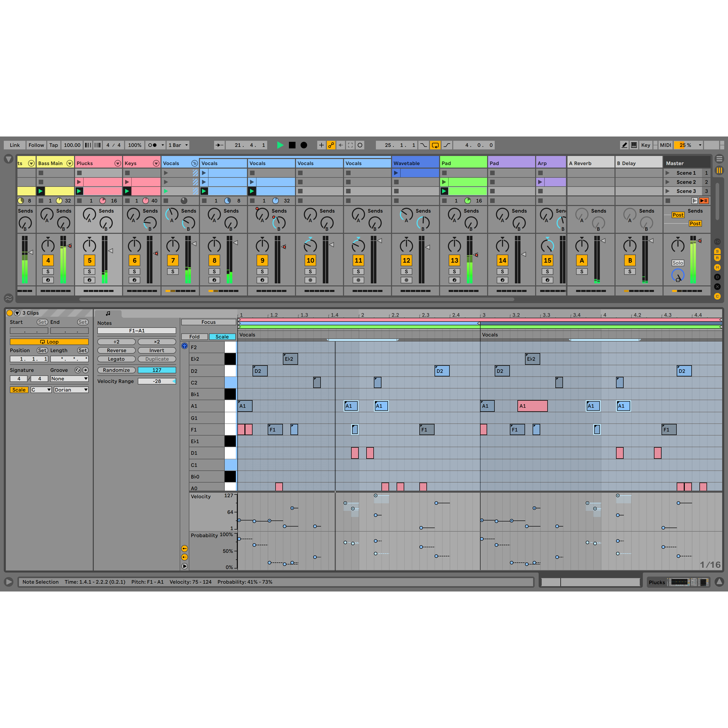Click the Arrangement Record button
Image resolution: width=728 pixels, height=728 pixels.
point(304,145)
